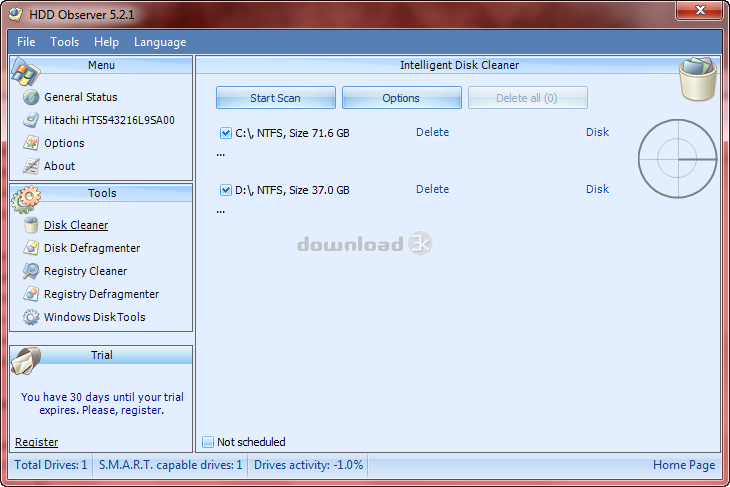Select Registry Defragmenter tool label
730x487 pixels.
click(x=101, y=294)
